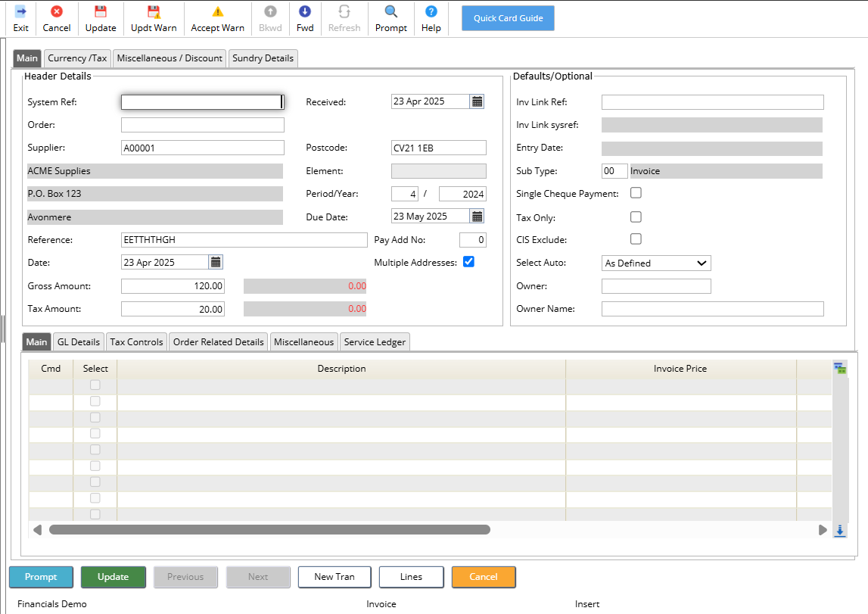Viewport: 868px width, 614px height.
Task: Click the grid horizontal scrollbar thumb
Action: pos(269,530)
